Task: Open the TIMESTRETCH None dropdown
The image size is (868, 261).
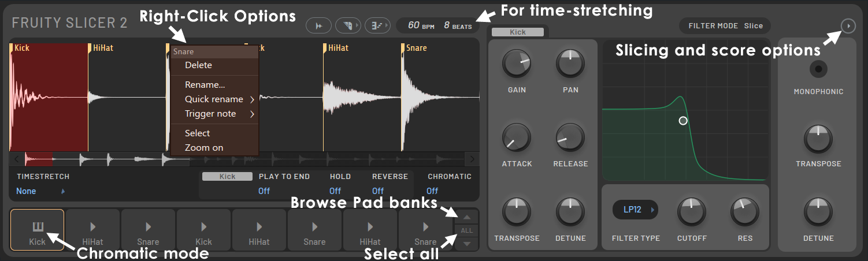Action: 40,191
